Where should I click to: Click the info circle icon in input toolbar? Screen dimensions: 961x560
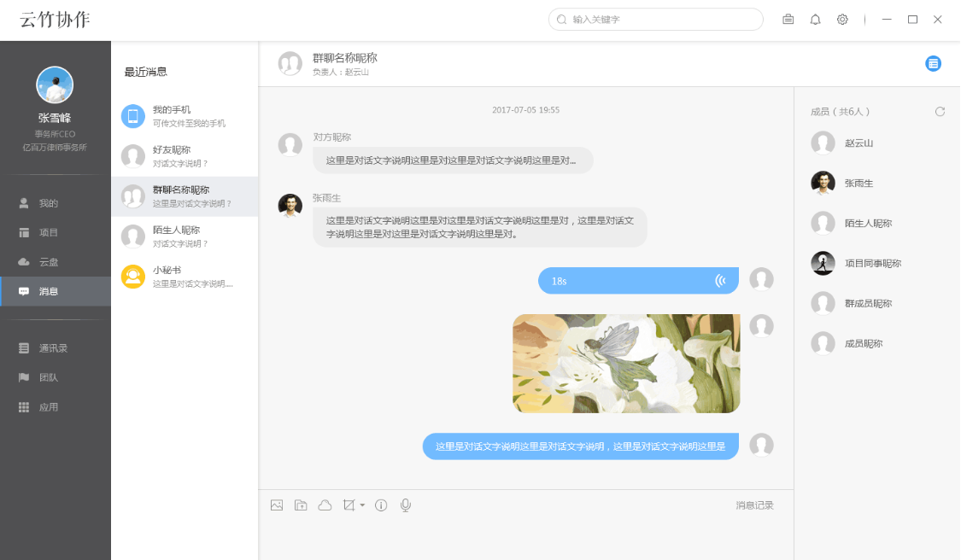coord(381,505)
